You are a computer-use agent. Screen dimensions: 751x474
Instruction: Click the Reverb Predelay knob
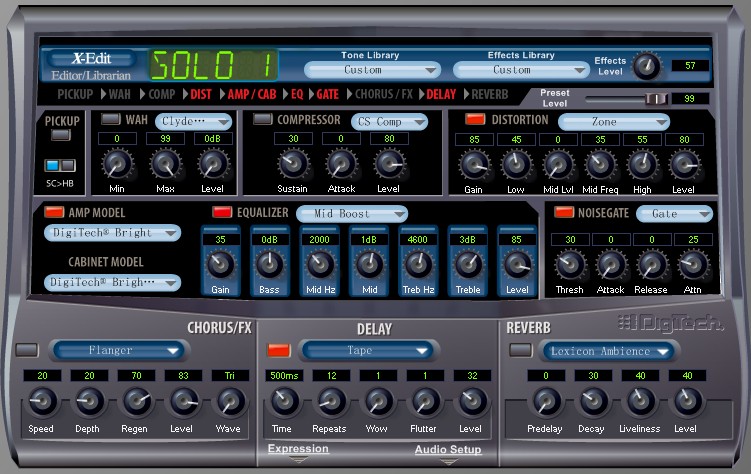(x=546, y=401)
